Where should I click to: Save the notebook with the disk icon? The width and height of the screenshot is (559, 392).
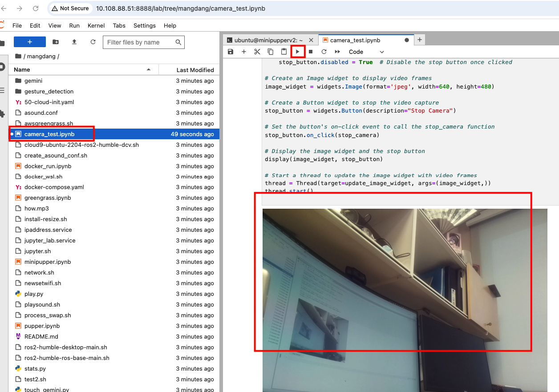231,52
